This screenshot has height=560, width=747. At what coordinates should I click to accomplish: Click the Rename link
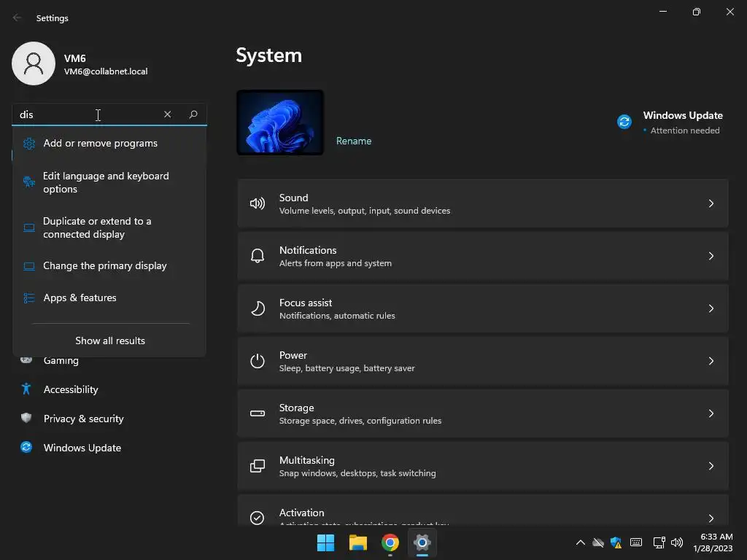point(354,141)
